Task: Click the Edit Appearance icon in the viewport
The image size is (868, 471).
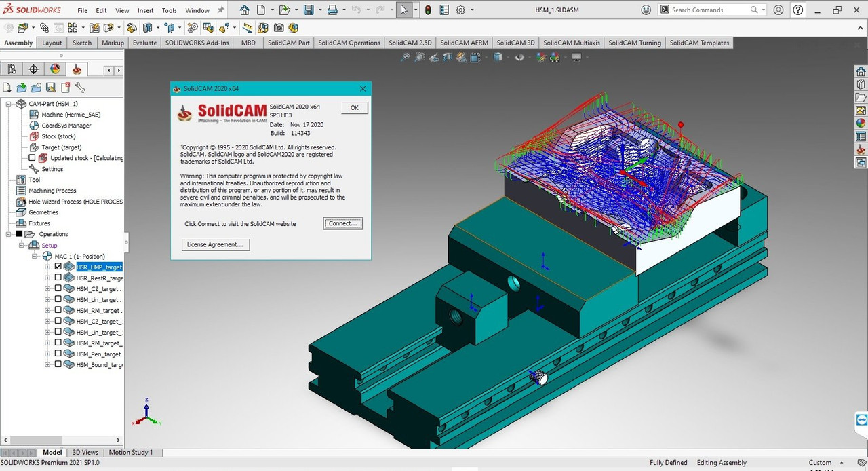Action: (x=540, y=58)
